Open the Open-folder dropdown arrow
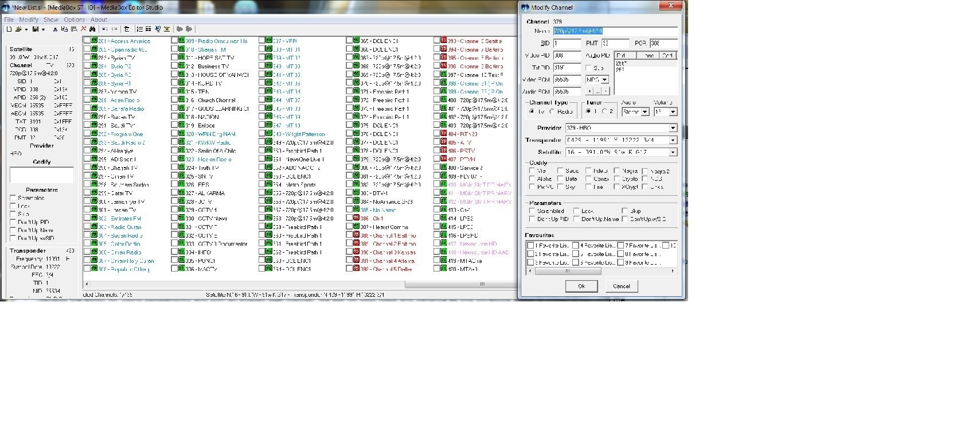The image size is (980, 430). pyautogui.click(x=26, y=29)
